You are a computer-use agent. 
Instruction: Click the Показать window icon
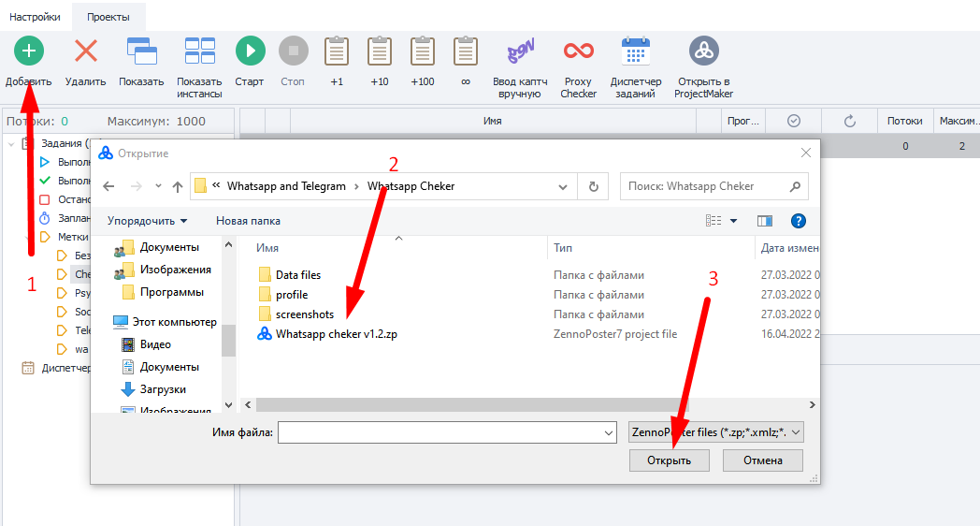(x=142, y=51)
